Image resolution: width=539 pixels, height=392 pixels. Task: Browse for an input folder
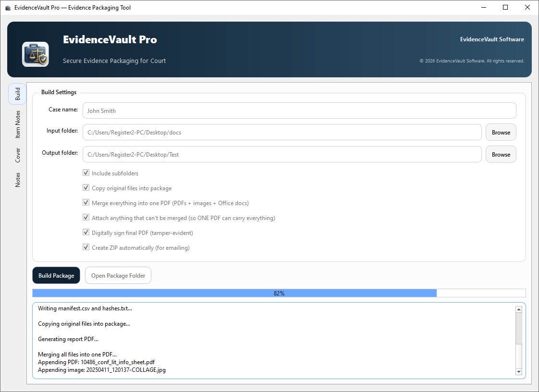click(x=501, y=132)
